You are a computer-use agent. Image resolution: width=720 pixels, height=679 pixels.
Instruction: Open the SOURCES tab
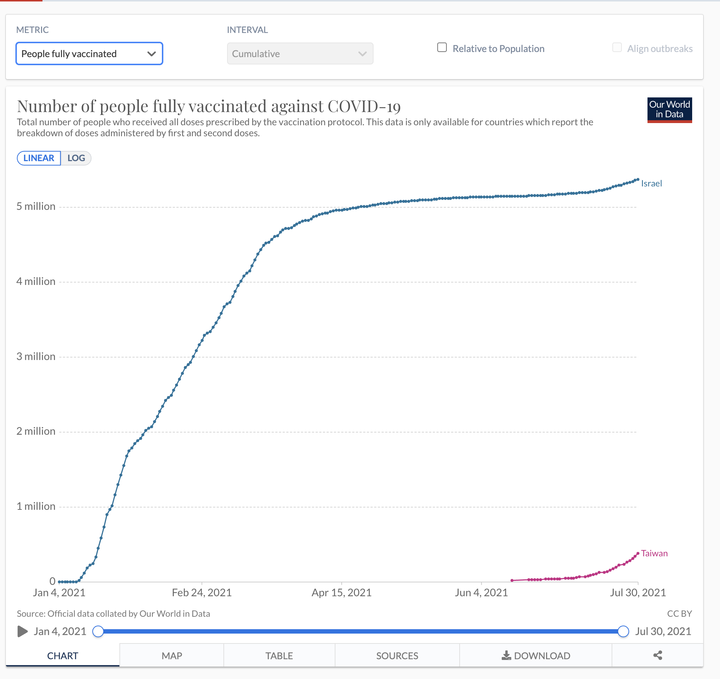[397, 655]
